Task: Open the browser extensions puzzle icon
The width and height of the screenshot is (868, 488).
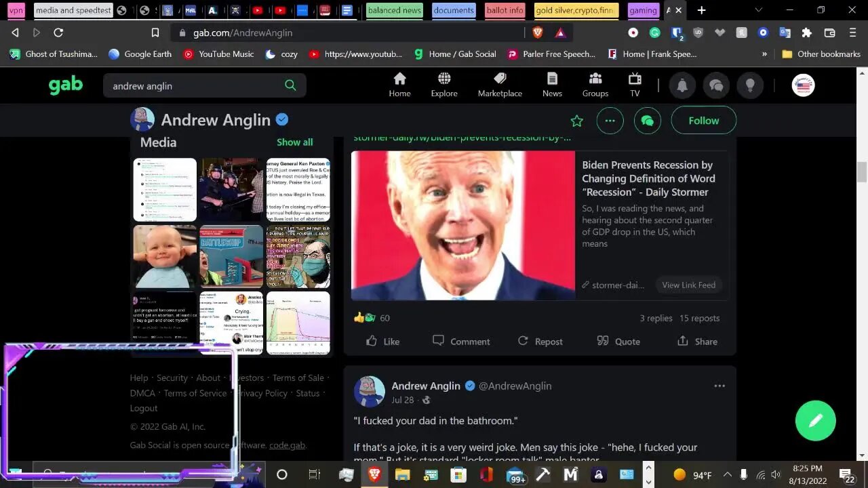Action: [x=806, y=33]
